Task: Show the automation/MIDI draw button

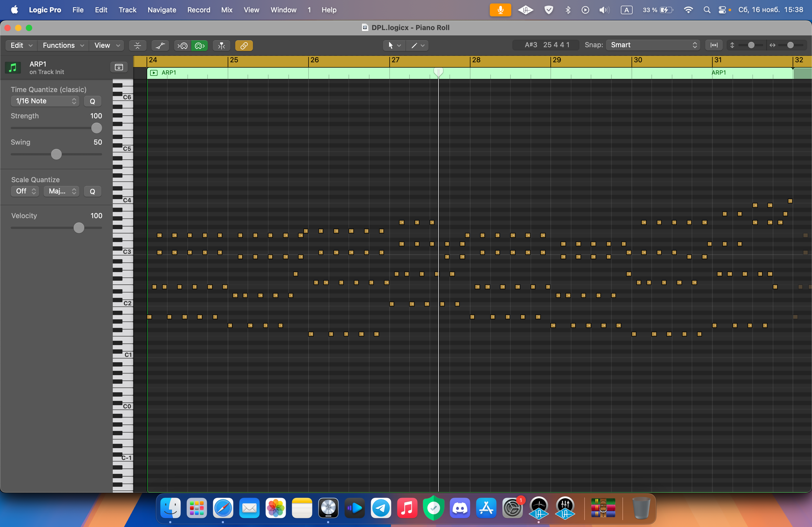Action: coord(160,45)
